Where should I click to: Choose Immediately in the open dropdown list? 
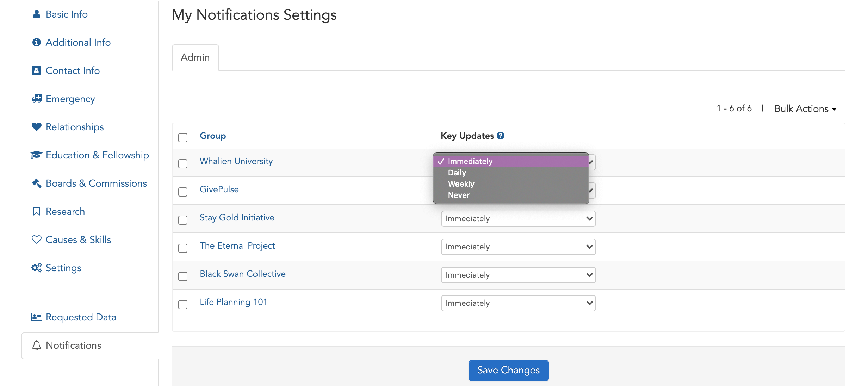tap(511, 161)
